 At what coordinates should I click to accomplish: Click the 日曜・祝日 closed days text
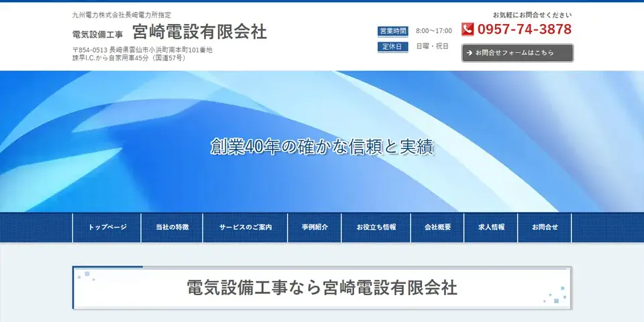pos(433,46)
